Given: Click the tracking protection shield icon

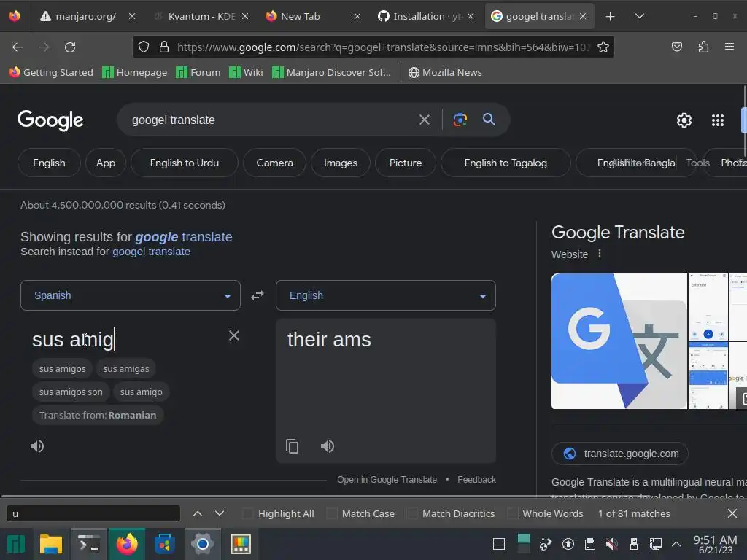Looking at the screenshot, I should pos(144,47).
